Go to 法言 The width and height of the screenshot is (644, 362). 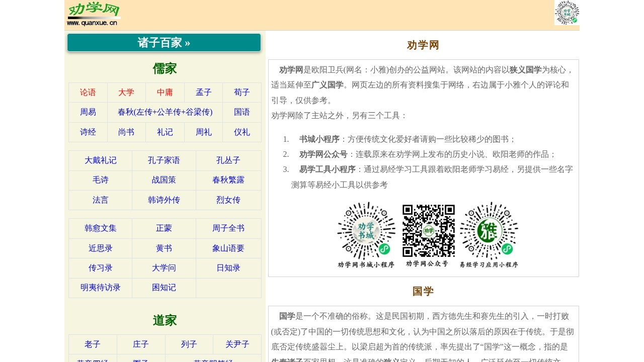[101, 200]
